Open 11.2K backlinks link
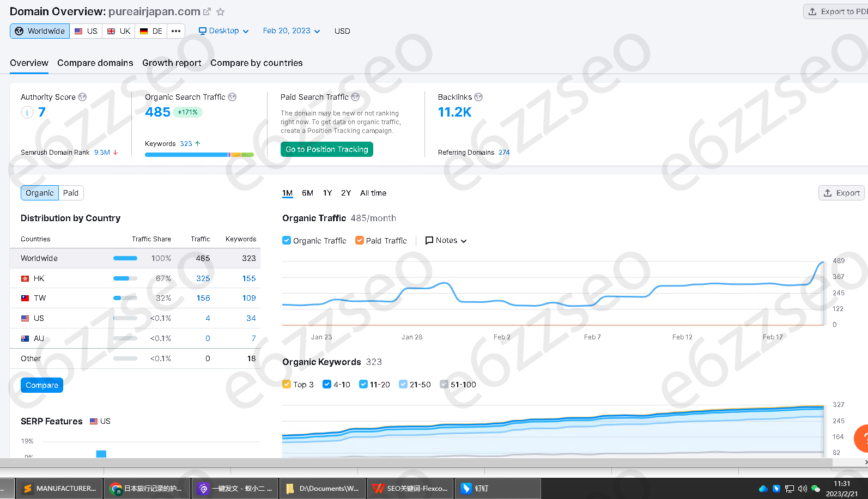The height and width of the screenshot is (499, 868). 455,112
